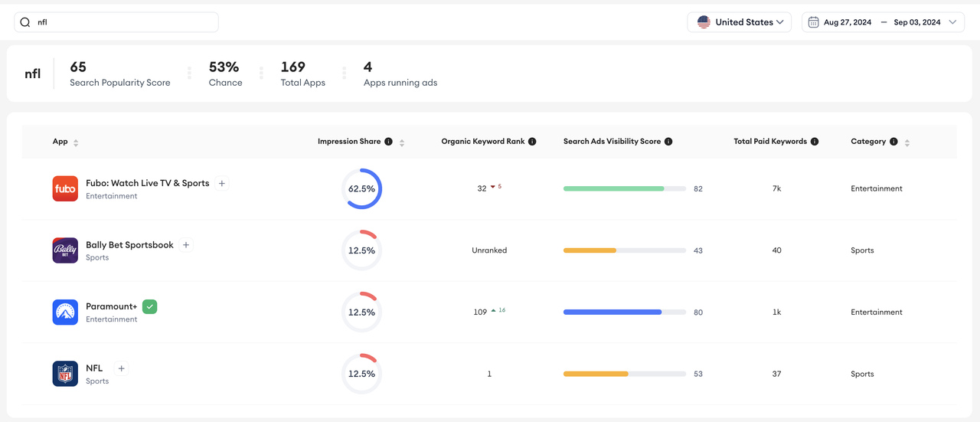
Task: Click the Fubo app icon
Action: [65, 188]
